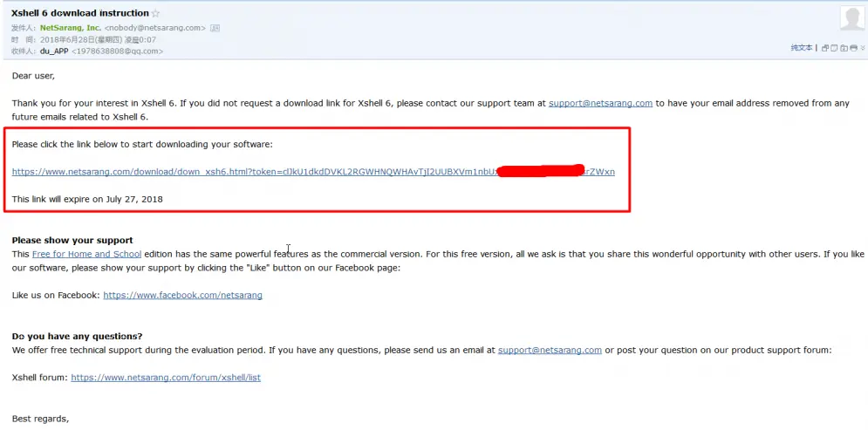Image resolution: width=868 pixels, height=430 pixels.
Task: Open the facebook.com/netsarang link
Action: pos(182,295)
